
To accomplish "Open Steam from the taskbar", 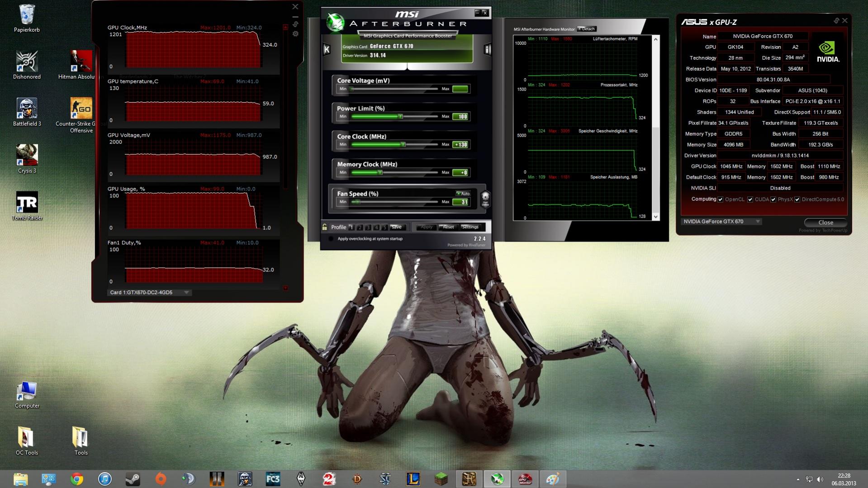I will (x=133, y=479).
